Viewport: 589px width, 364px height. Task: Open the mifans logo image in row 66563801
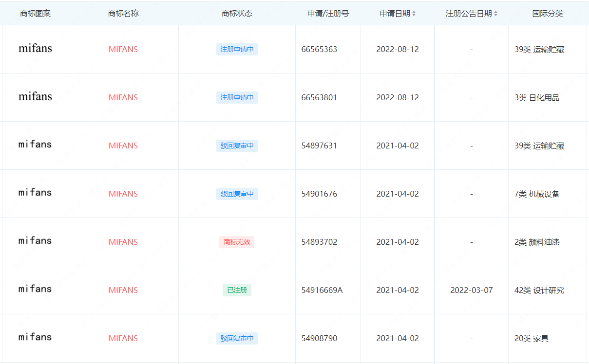coord(35,97)
